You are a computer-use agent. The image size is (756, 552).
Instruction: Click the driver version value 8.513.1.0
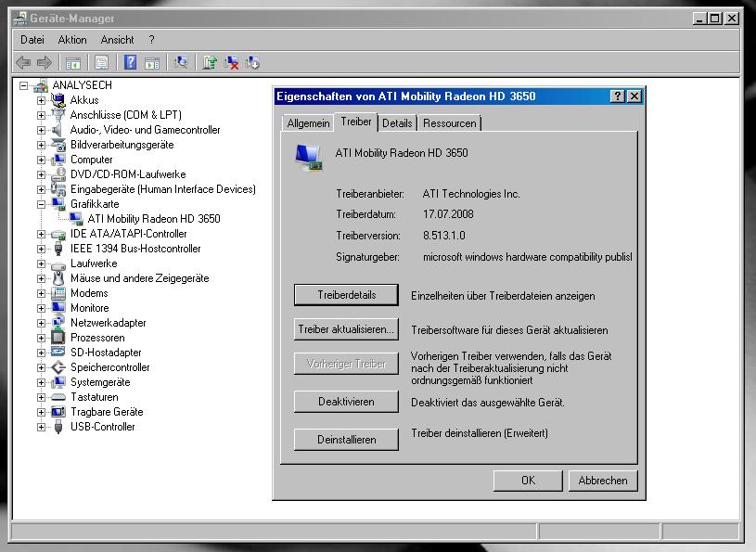444,236
